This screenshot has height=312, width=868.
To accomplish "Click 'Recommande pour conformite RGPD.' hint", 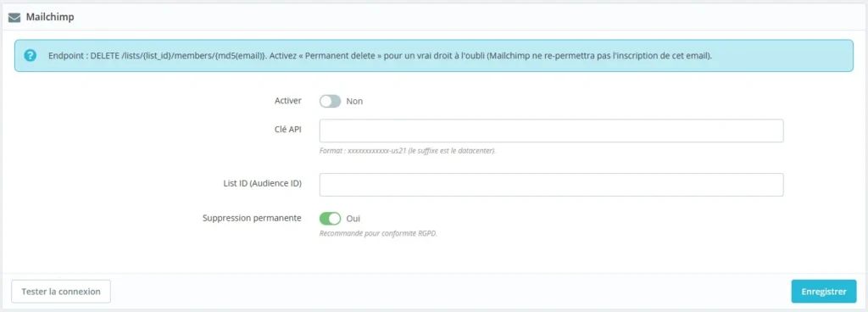I will coord(378,233).
